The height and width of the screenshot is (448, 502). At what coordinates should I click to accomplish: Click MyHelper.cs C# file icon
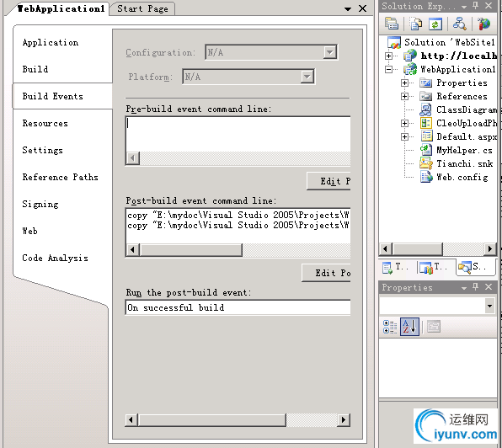point(426,150)
